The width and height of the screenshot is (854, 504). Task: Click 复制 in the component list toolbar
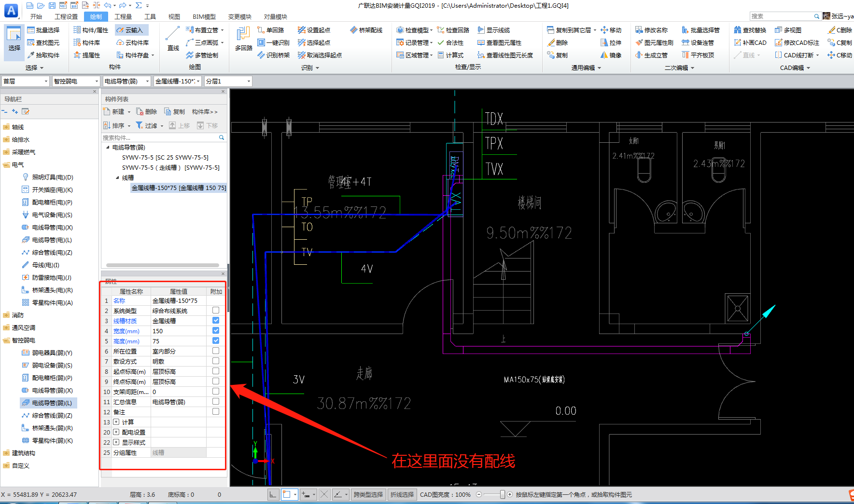click(x=175, y=111)
